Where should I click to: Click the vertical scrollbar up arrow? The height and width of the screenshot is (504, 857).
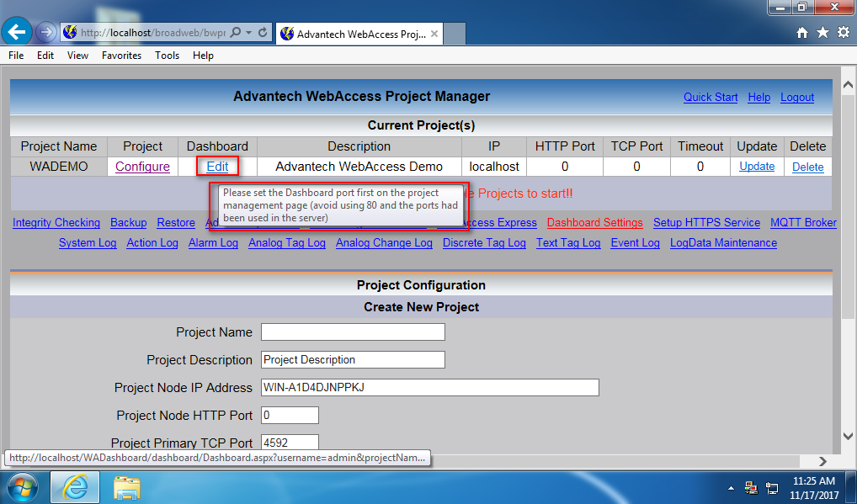coord(848,85)
